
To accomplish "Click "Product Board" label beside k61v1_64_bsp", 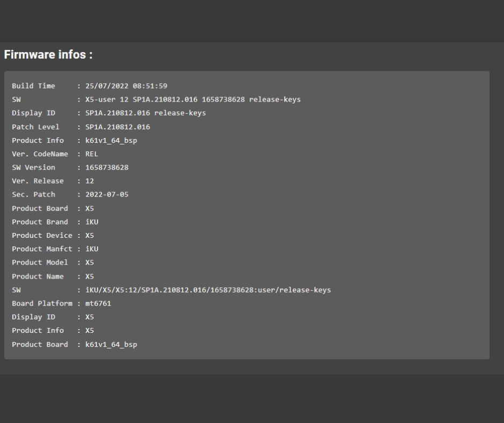I will click(40, 344).
